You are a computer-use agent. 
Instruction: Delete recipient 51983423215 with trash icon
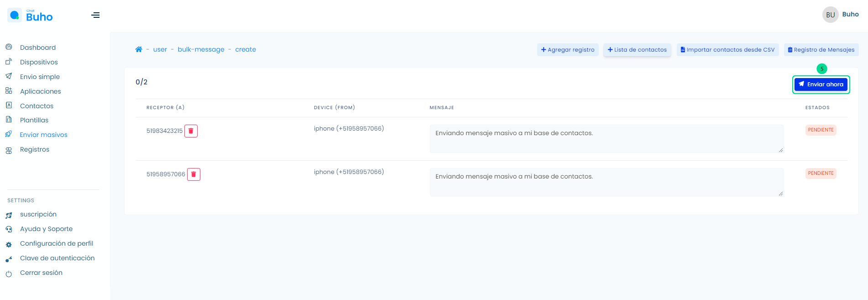coord(191,131)
